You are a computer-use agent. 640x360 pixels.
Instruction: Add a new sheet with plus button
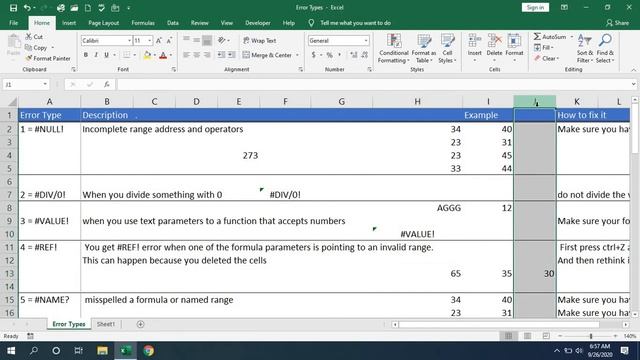140,324
